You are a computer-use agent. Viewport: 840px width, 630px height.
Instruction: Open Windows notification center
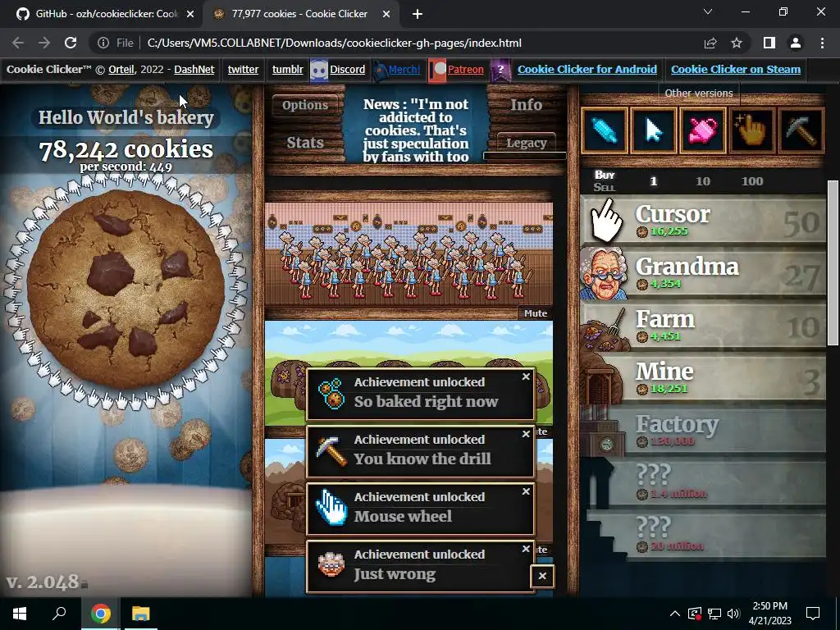point(813,614)
